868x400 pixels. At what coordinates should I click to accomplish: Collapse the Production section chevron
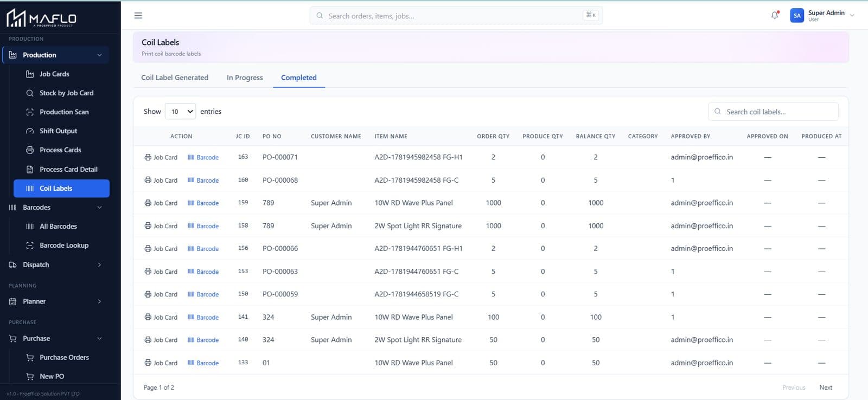pos(100,55)
